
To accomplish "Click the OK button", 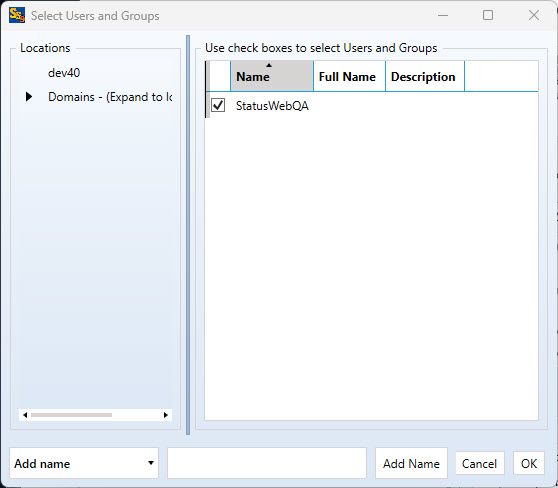I will pyautogui.click(x=529, y=463).
